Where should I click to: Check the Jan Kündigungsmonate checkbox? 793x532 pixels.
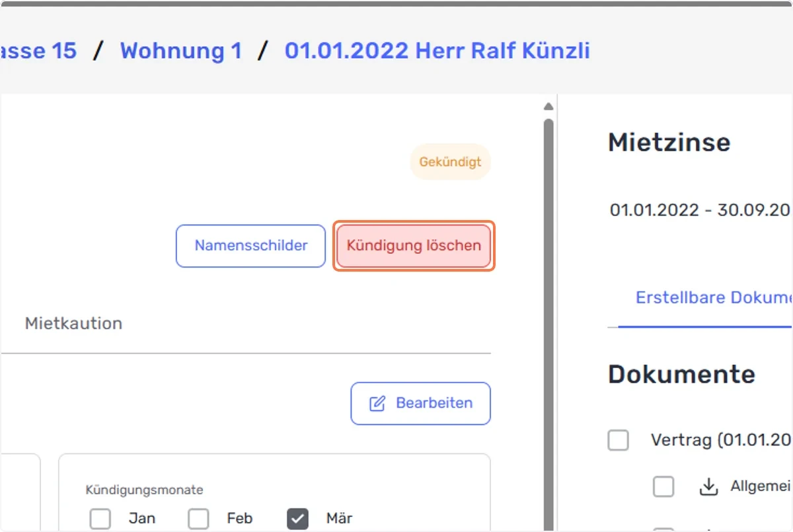pyautogui.click(x=100, y=519)
